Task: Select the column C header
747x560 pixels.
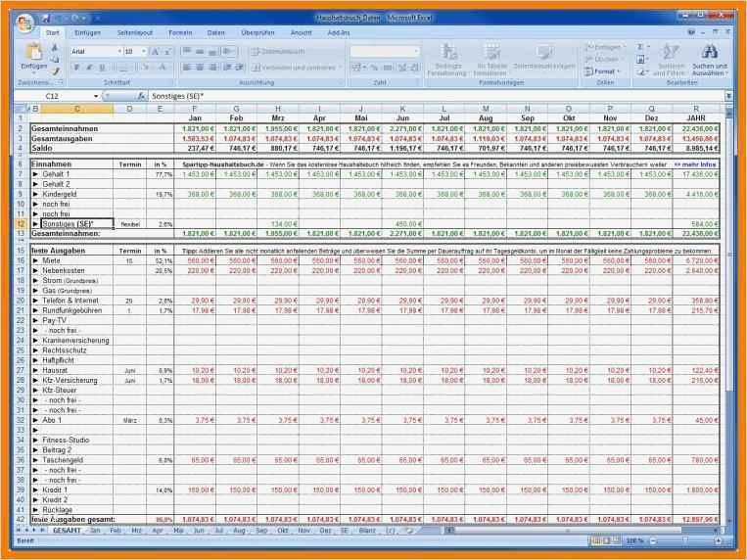Action: [77, 109]
